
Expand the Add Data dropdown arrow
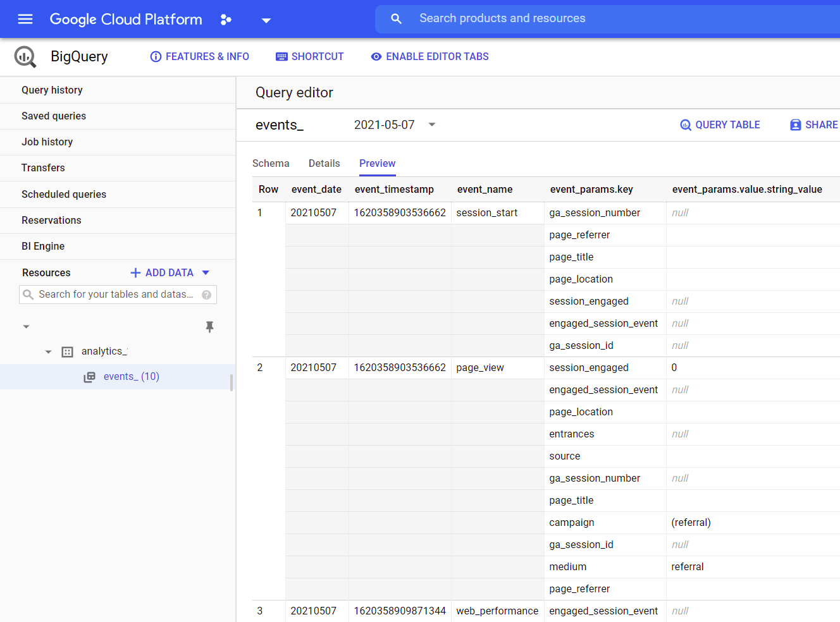tap(206, 273)
